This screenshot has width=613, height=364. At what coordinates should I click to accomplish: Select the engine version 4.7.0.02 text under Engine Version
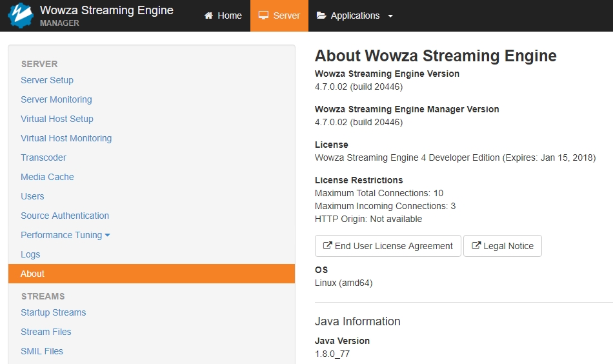point(359,86)
